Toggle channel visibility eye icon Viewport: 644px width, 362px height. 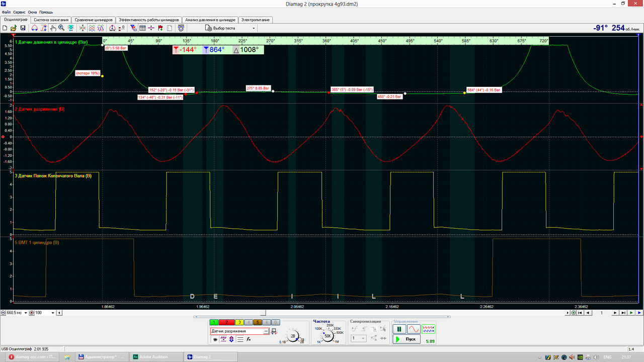215,339
